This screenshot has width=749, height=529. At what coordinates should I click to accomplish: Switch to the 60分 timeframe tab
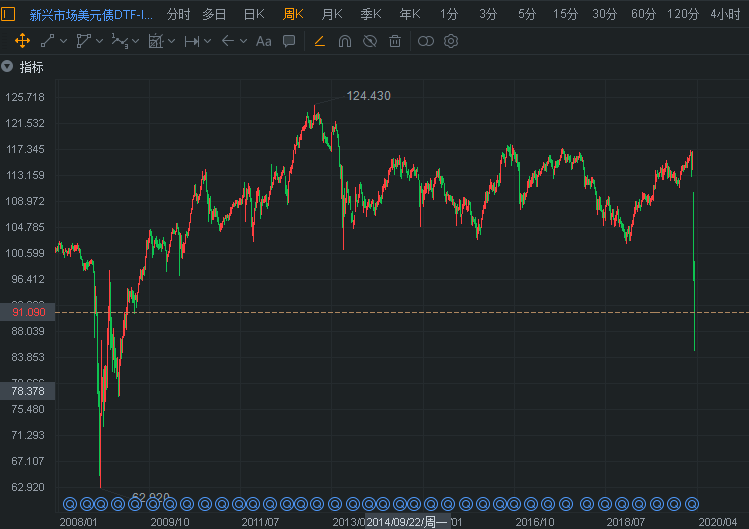pyautogui.click(x=644, y=14)
